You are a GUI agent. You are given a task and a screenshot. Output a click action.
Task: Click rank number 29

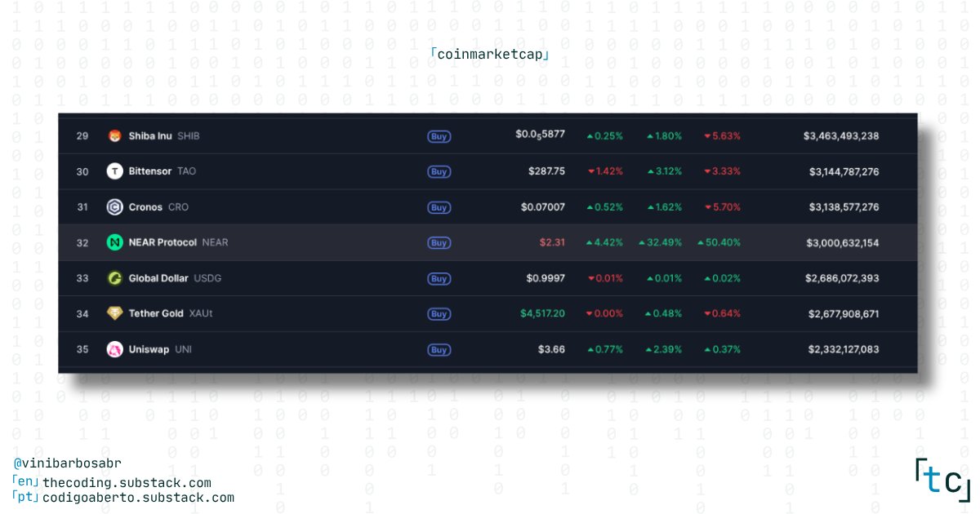pyautogui.click(x=82, y=136)
